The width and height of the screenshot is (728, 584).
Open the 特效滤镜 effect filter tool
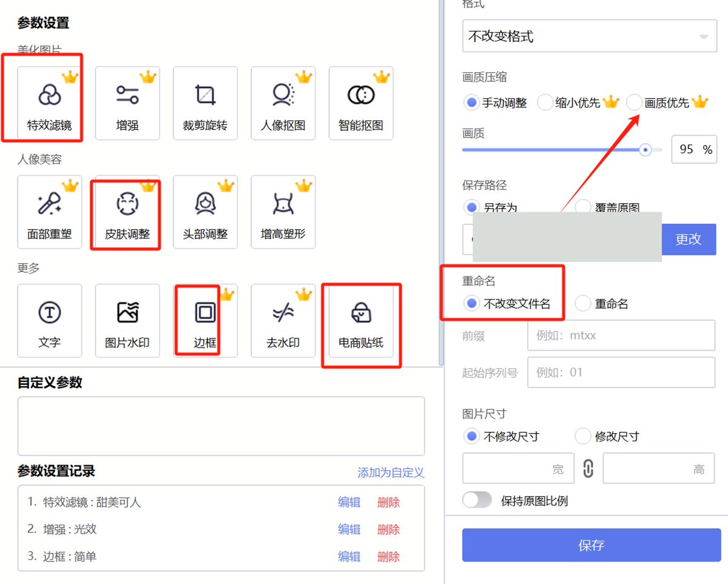click(50, 103)
